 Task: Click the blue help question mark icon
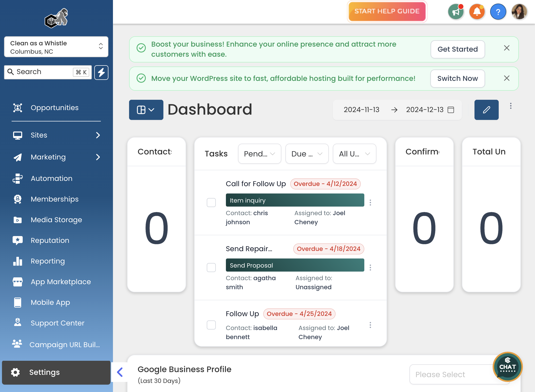tap(498, 12)
